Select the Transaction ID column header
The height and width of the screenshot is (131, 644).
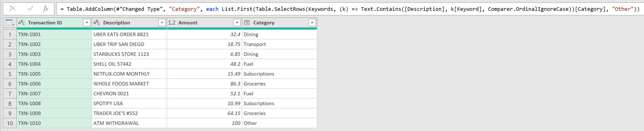pos(54,23)
